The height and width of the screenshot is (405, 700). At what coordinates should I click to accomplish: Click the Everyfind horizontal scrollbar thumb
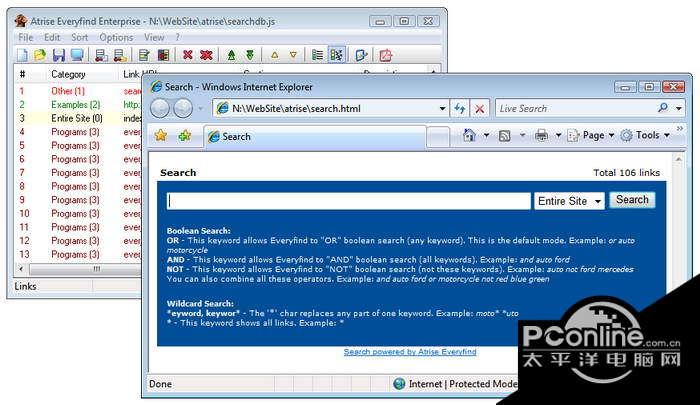(x=86, y=269)
